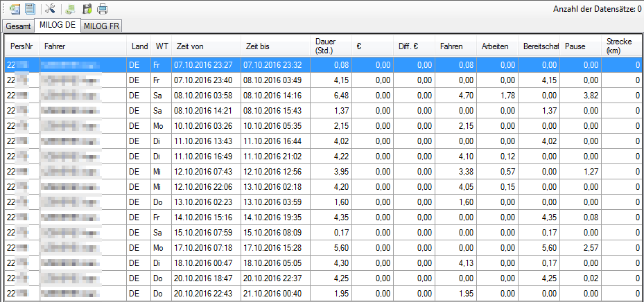Sort table by Zeit von header
The image size is (644, 302).
[x=206, y=46]
